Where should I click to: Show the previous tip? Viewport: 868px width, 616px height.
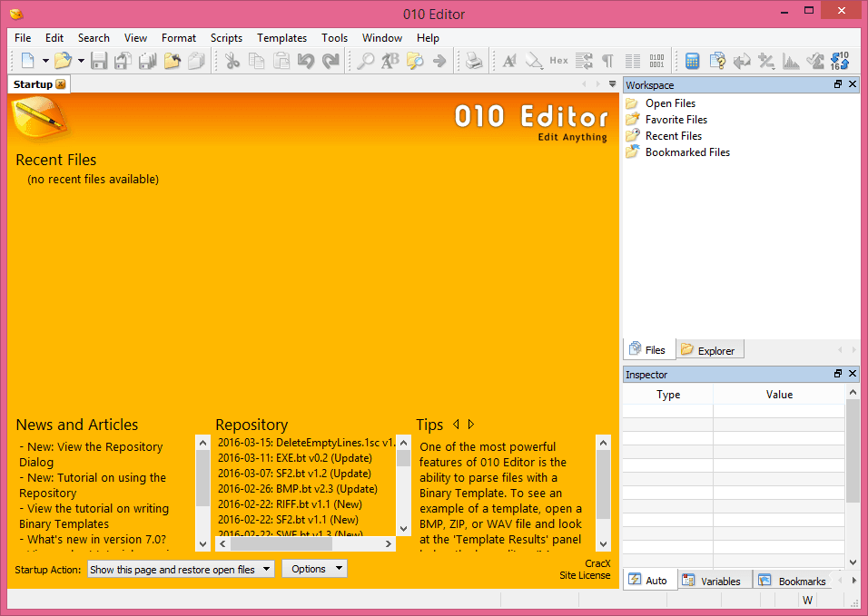click(456, 424)
